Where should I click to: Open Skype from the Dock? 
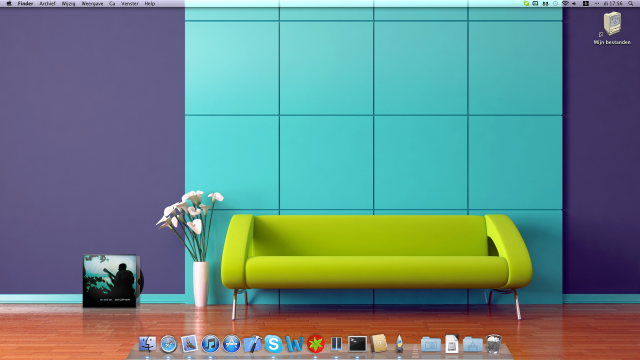(x=273, y=344)
